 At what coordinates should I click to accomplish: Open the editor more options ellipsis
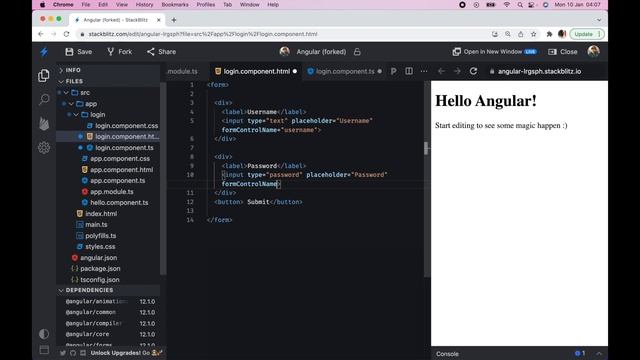click(x=424, y=71)
